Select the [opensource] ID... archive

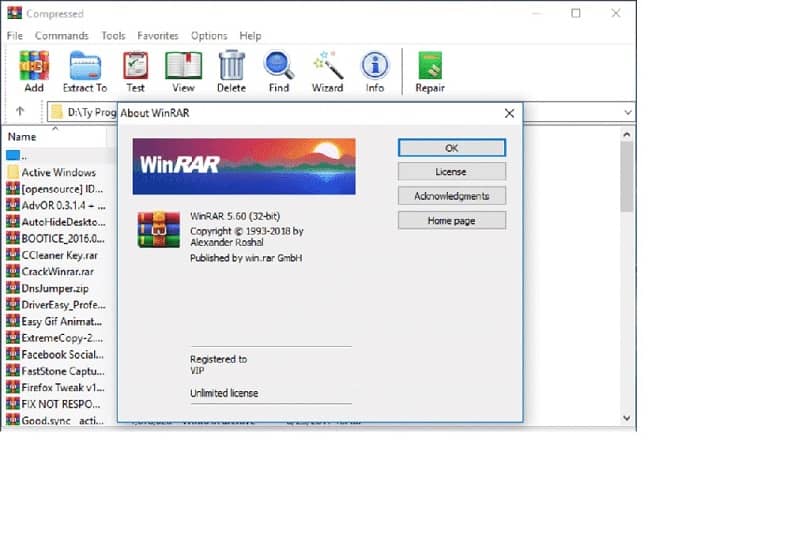click(x=62, y=189)
